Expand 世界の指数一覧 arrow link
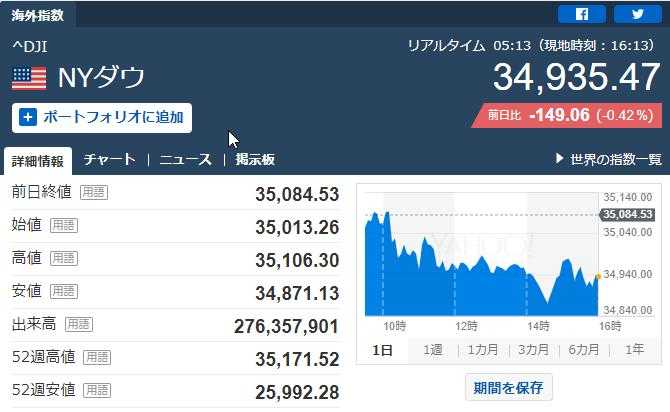Screen dimensions: 670x412 click(607, 159)
